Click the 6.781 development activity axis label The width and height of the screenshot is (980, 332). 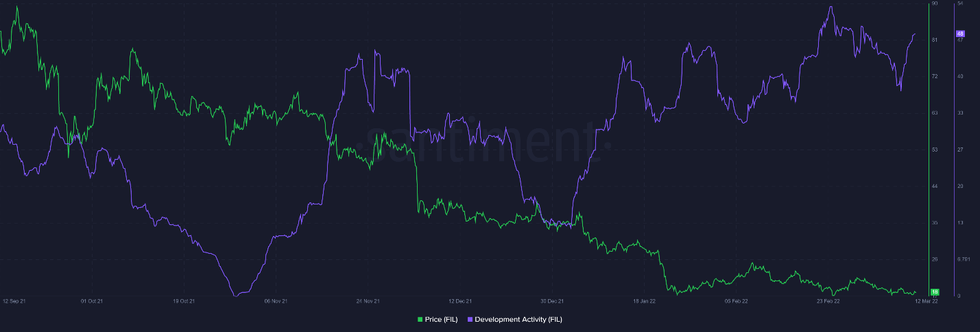(962, 259)
